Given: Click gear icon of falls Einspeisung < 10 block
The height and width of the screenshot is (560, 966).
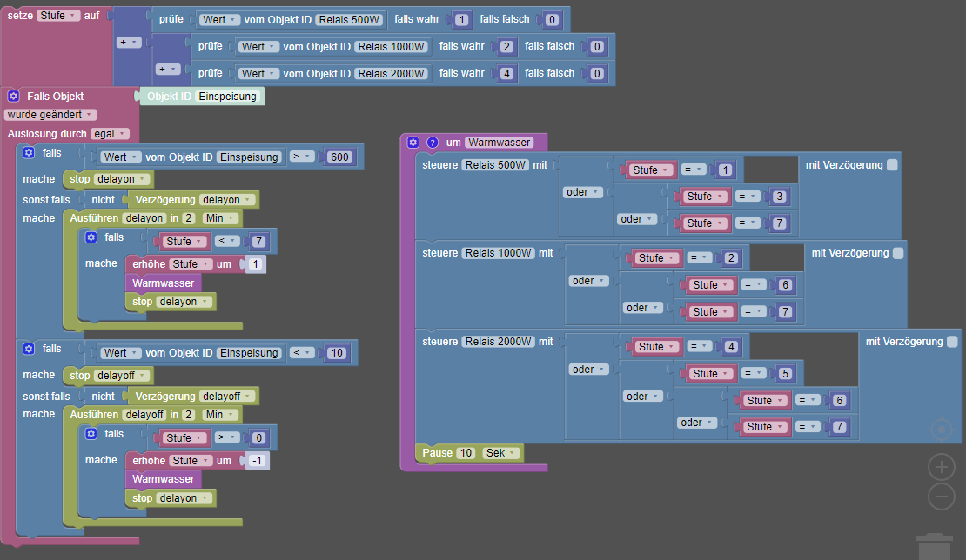Looking at the screenshot, I should 29,349.
